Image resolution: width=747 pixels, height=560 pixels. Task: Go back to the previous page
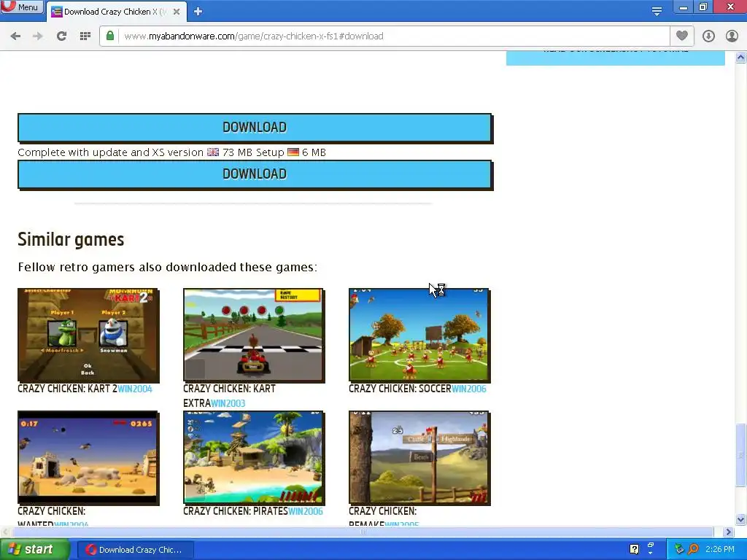point(15,36)
